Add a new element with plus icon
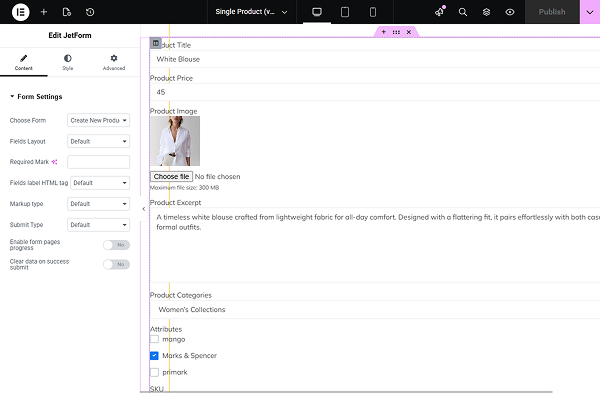 (44, 12)
